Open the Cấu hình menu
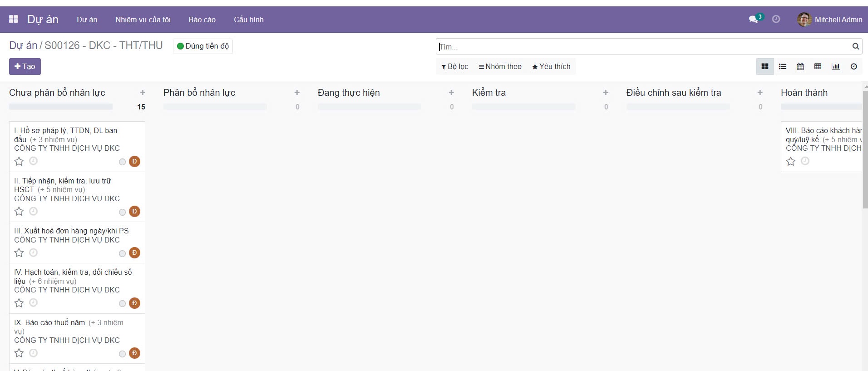Image resolution: width=868 pixels, height=371 pixels. pyautogui.click(x=248, y=20)
